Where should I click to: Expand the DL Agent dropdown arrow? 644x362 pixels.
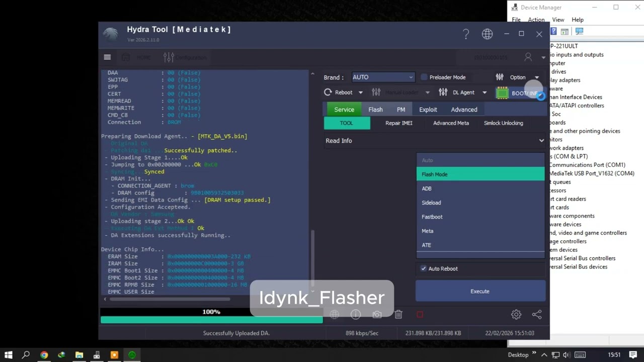pyautogui.click(x=485, y=93)
